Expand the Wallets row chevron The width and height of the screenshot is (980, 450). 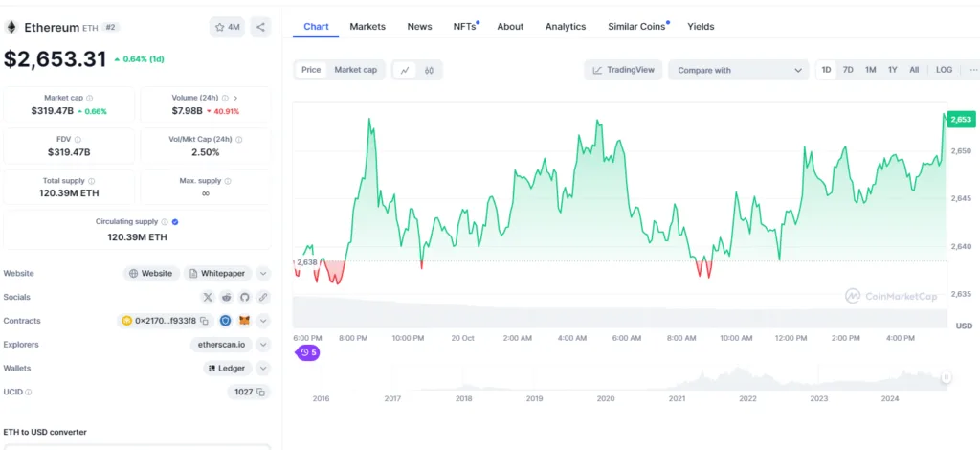(263, 368)
